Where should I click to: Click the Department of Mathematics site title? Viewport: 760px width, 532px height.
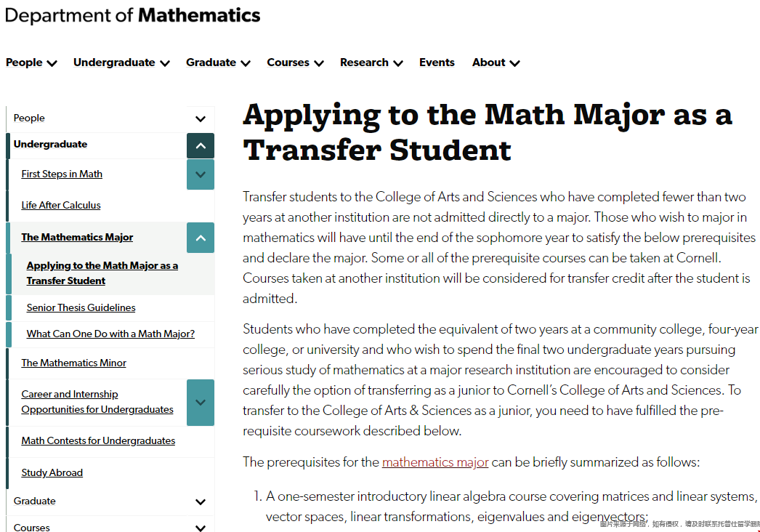[133, 15]
